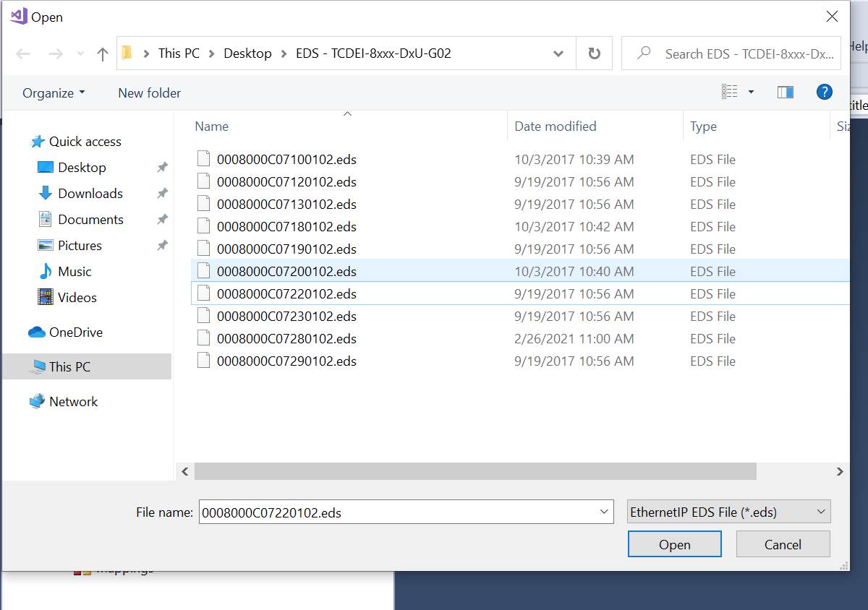Refresh the folder view
Viewport: 868px width, 610px height.
click(595, 53)
